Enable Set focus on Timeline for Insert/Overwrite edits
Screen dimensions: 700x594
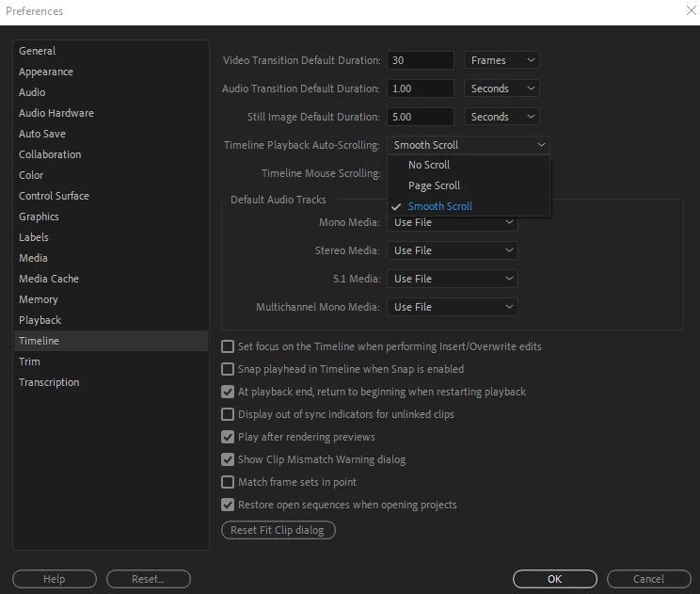tap(228, 346)
